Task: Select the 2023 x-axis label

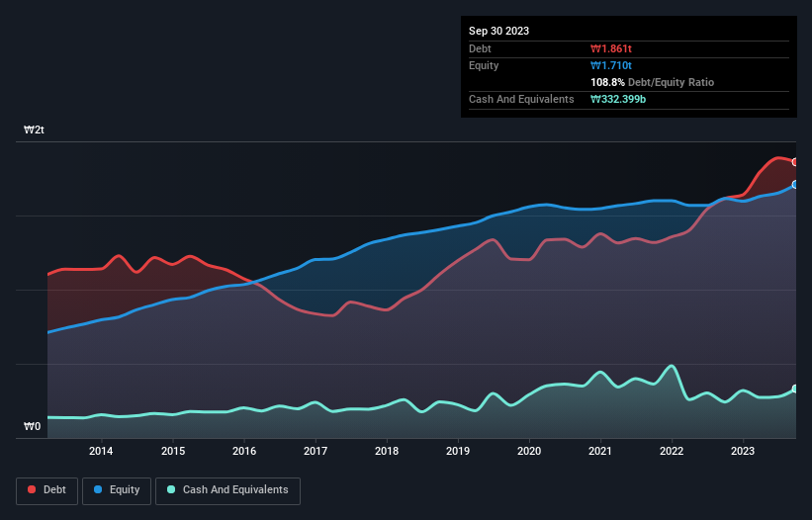Action: coord(743,451)
